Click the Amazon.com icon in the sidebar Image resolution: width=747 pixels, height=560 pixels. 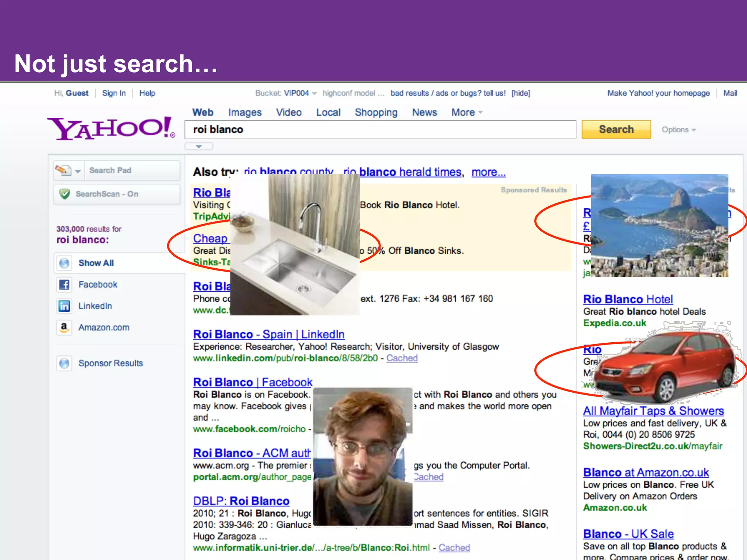tap(65, 327)
